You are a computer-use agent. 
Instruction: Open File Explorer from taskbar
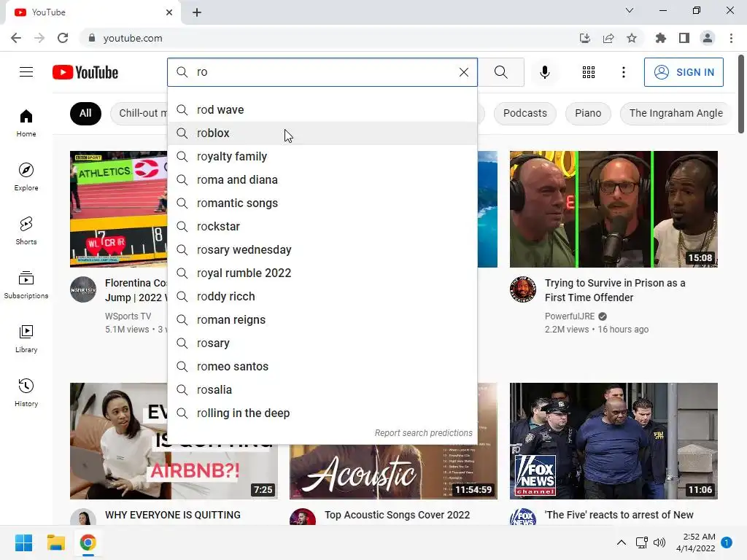(55, 542)
